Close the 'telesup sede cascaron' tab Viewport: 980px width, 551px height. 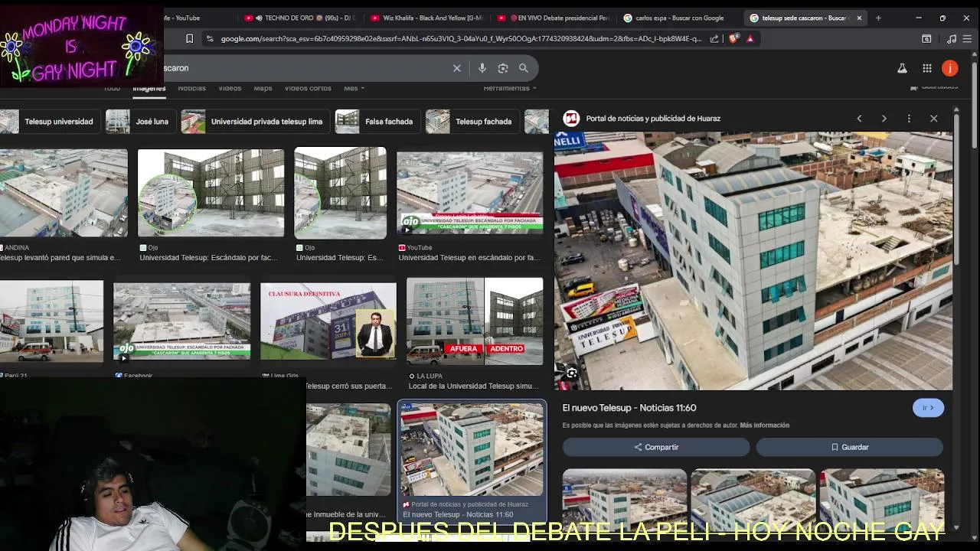859,18
